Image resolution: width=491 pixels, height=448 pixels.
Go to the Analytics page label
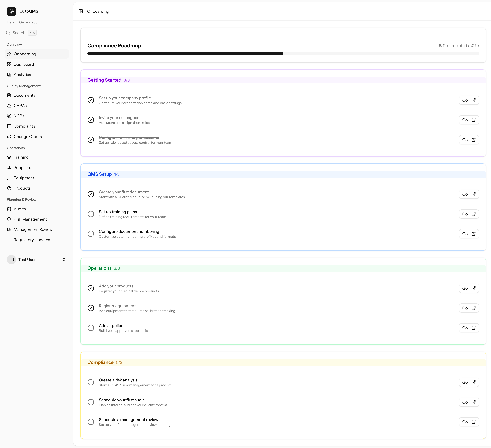(22, 75)
